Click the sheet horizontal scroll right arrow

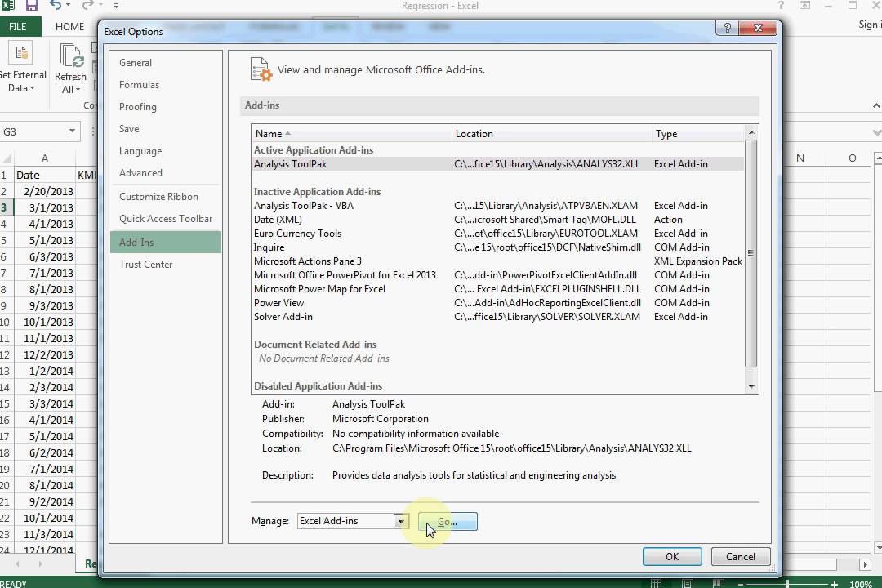(865, 563)
